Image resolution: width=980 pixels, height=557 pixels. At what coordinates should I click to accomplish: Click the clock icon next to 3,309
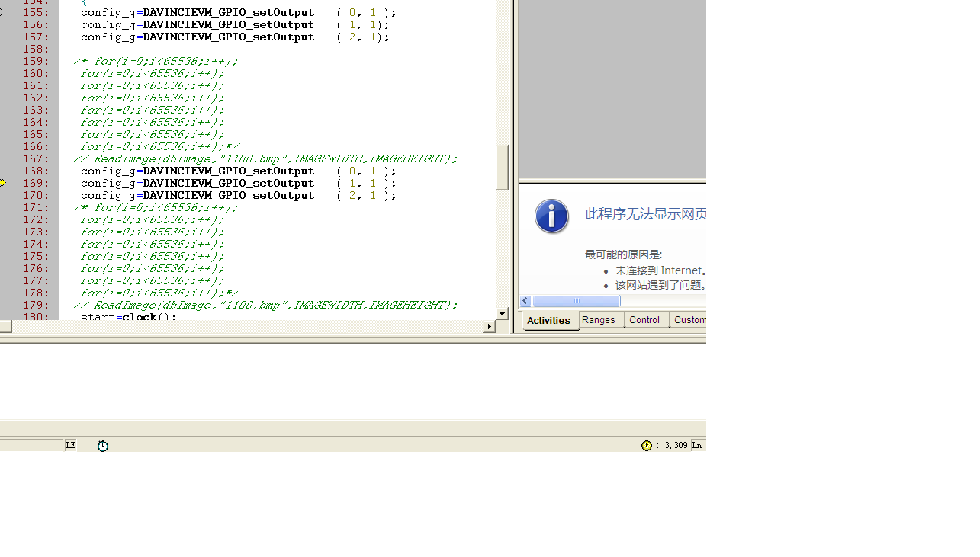click(647, 445)
